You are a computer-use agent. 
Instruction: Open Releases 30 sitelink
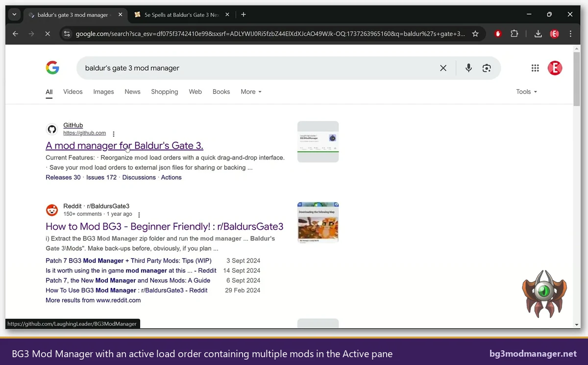click(63, 178)
